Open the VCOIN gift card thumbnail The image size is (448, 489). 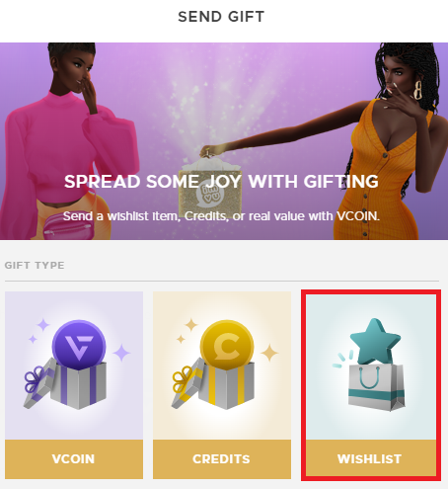[74, 366]
